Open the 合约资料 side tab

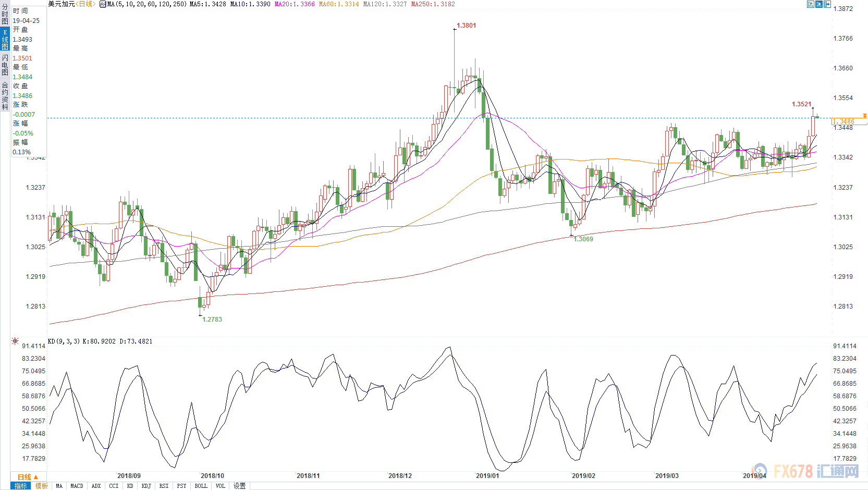tap(5, 95)
